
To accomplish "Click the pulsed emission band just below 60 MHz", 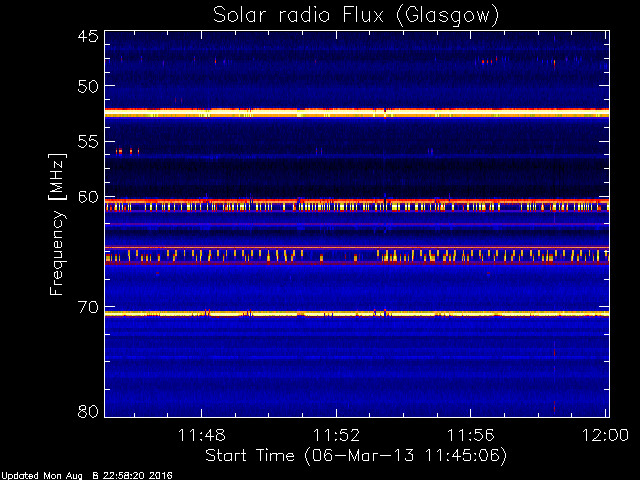I will [357, 205].
